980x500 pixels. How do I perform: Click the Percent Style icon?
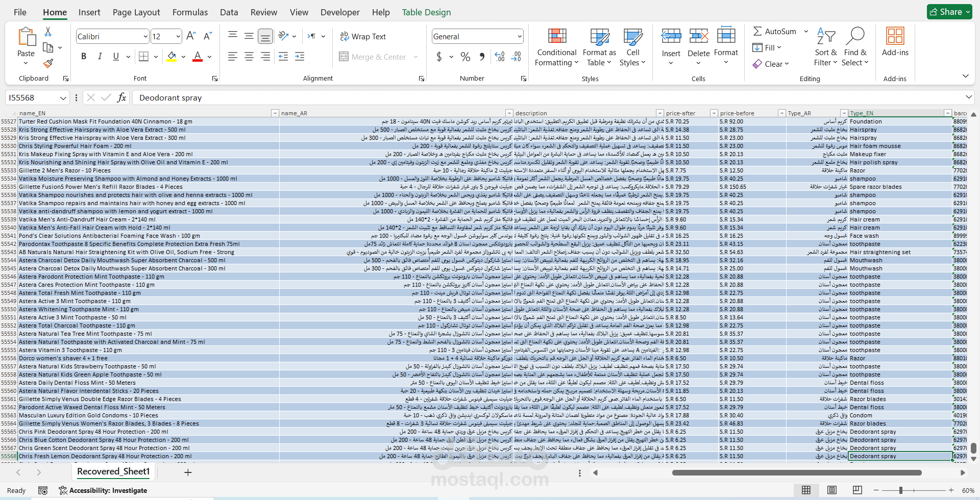tap(465, 57)
